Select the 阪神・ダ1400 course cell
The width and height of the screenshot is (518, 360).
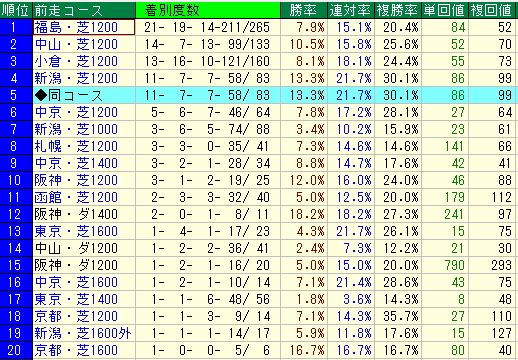84,214
